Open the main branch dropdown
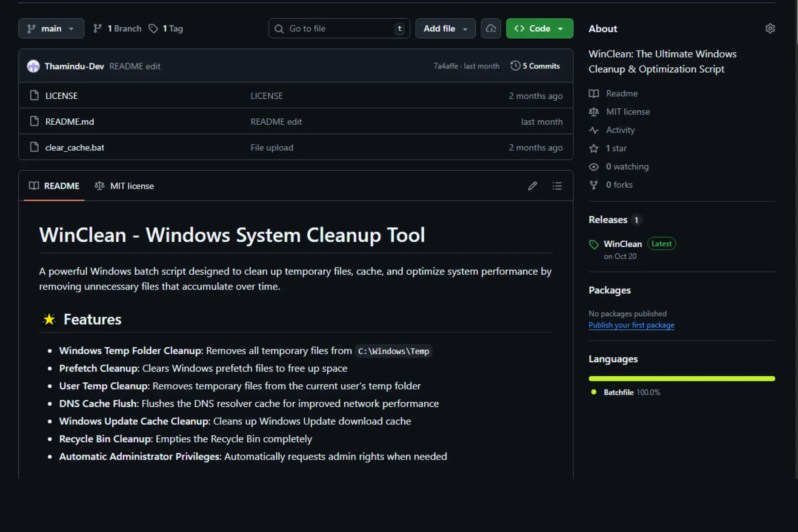 (x=51, y=28)
